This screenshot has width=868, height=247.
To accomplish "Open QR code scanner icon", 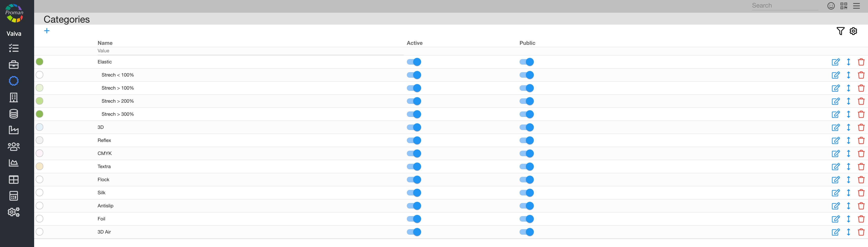I will (844, 6).
